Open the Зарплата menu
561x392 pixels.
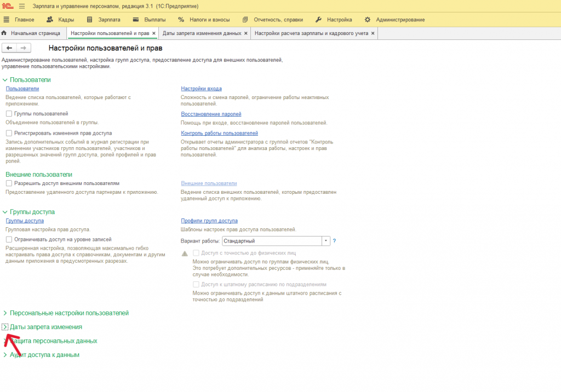point(104,20)
